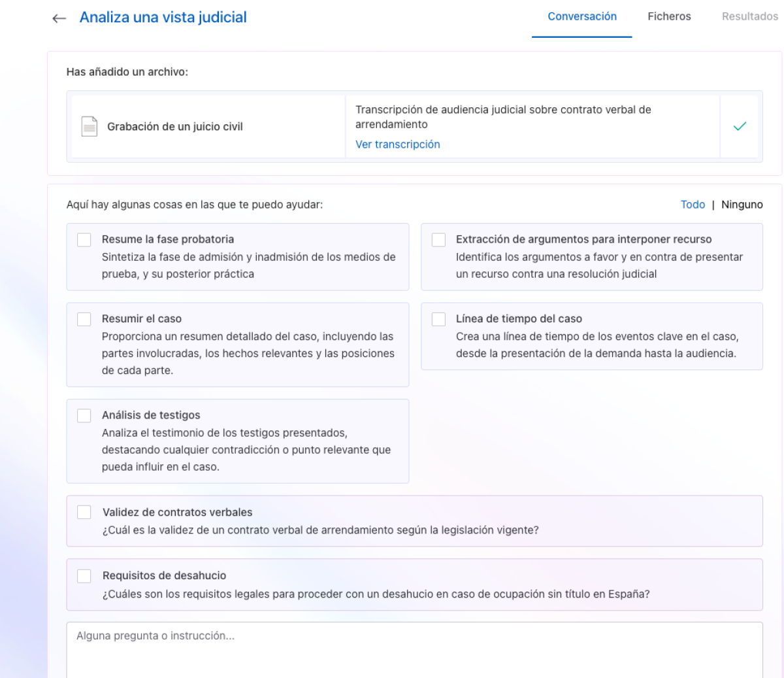The height and width of the screenshot is (678, 784).
Task: Open the Ver transcripción link
Action: pyautogui.click(x=398, y=144)
